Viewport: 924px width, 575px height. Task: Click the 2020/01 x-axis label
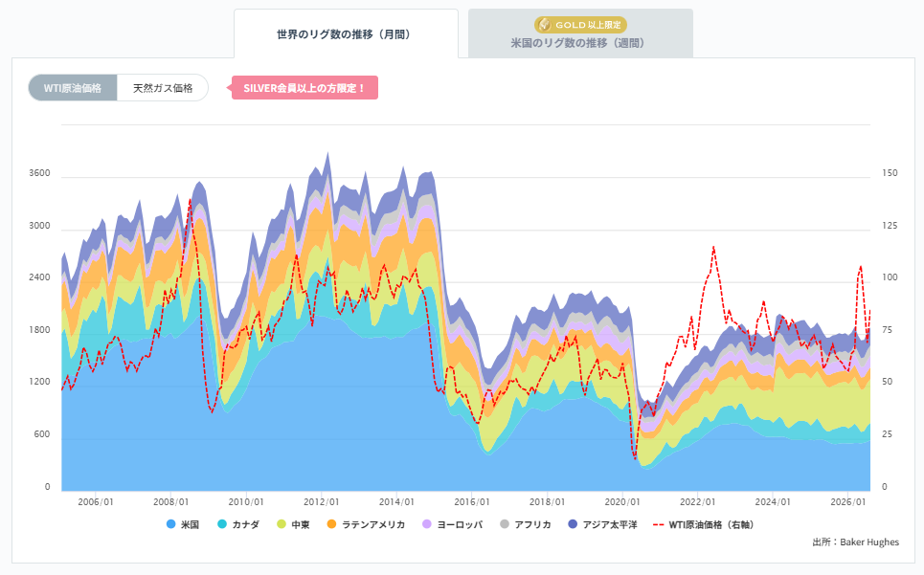pos(622,502)
